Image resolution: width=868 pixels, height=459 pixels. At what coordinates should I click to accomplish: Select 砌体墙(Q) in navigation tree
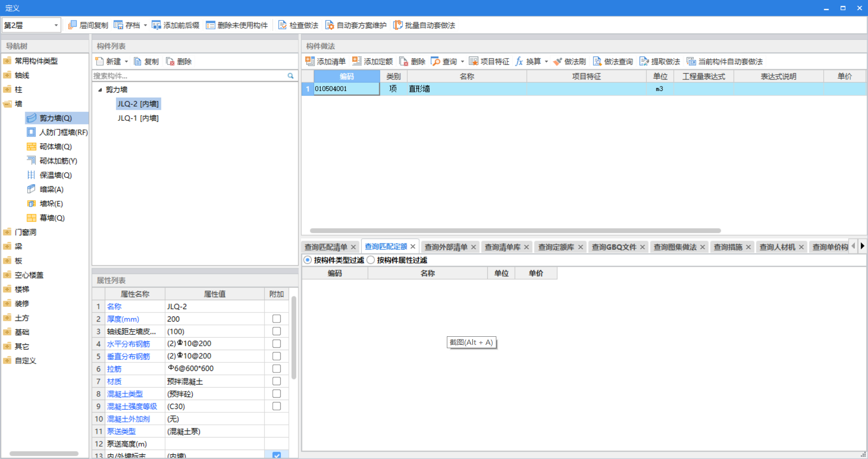click(49, 146)
